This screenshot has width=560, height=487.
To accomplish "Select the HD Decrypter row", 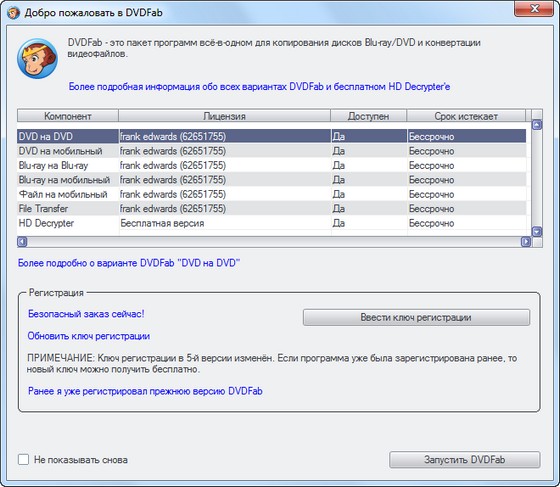I will coord(271,223).
